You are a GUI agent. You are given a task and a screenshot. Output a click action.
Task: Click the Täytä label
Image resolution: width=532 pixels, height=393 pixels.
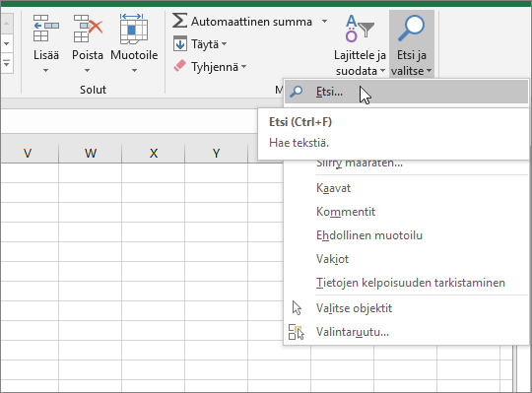pos(205,44)
